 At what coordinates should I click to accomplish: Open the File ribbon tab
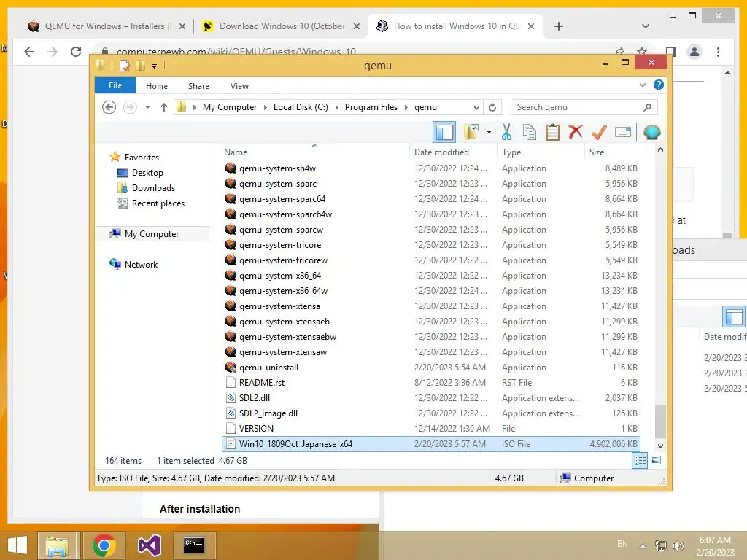[115, 86]
